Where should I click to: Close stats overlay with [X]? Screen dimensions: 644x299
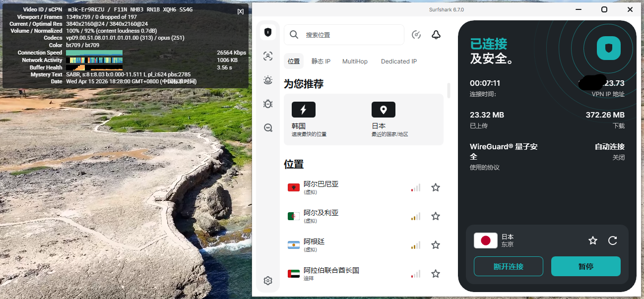click(x=241, y=11)
